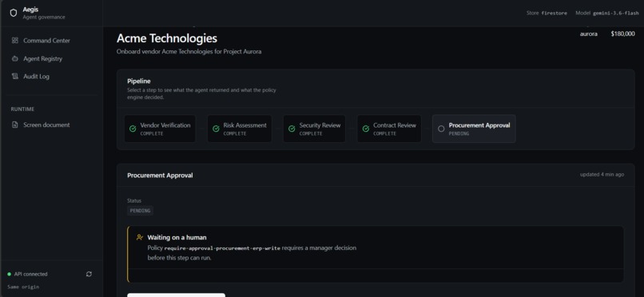The height and width of the screenshot is (297, 644).
Task: Click the Acme Technologies heading
Action: click(167, 38)
